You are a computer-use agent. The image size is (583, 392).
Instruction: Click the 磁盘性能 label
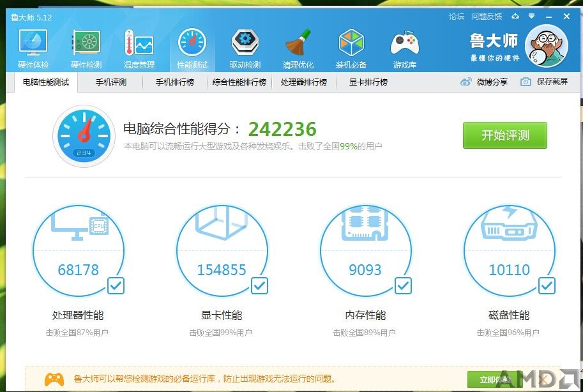[509, 315]
